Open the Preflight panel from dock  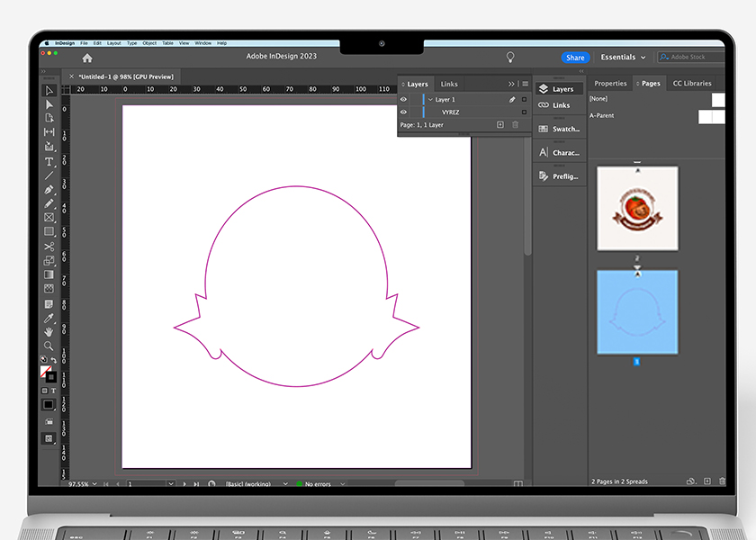point(559,176)
